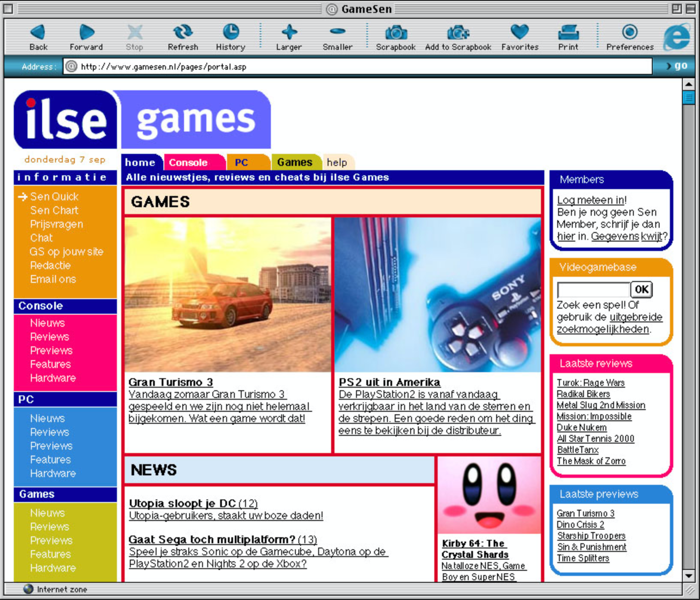
Task: Click the Internet zone globe icon
Action: tap(28, 589)
